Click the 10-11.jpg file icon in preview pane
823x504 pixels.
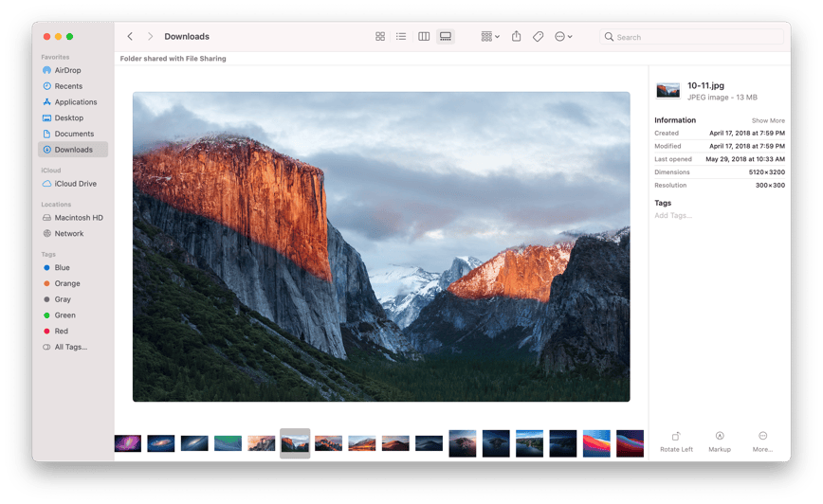668,91
